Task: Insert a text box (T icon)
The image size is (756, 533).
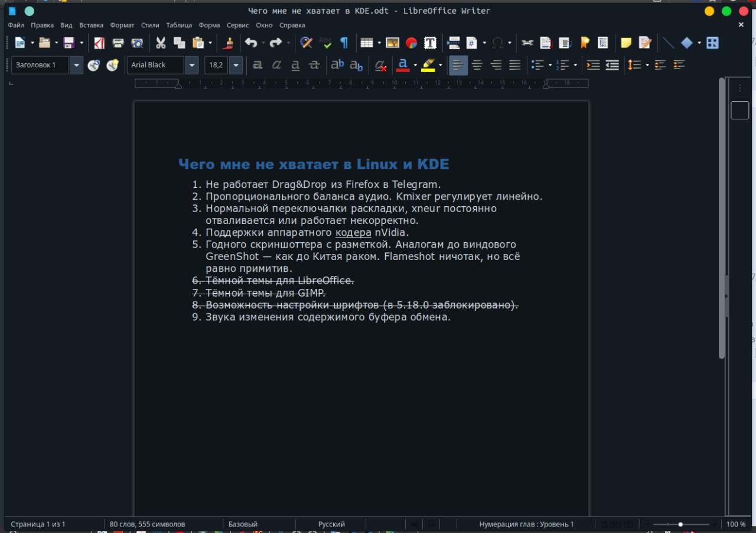Action: pyautogui.click(x=431, y=43)
